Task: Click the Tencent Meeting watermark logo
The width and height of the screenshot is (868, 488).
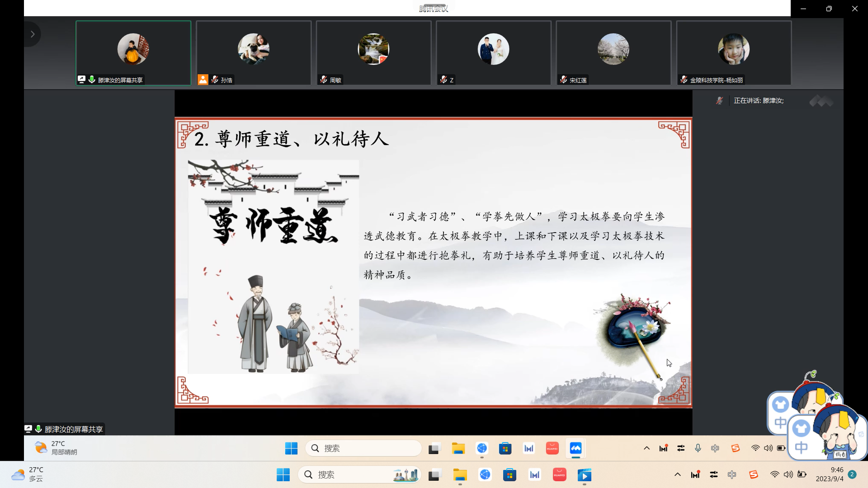Action: pyautogui.click(x=821, y=101)
